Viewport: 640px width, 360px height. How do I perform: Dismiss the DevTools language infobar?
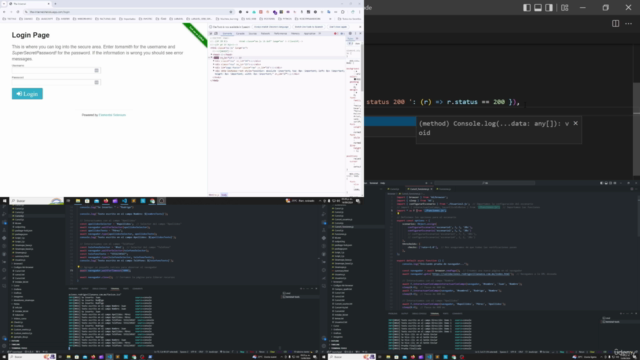click(x=360, y=27)
